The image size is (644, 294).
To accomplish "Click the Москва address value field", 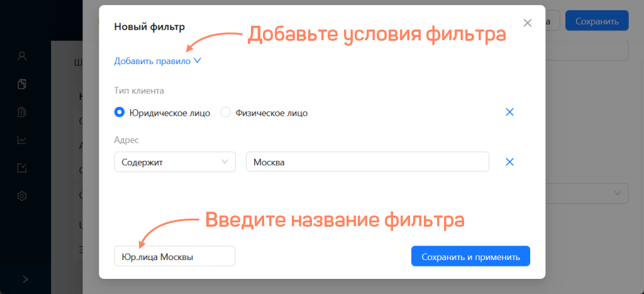I will (x=367, y=162).
